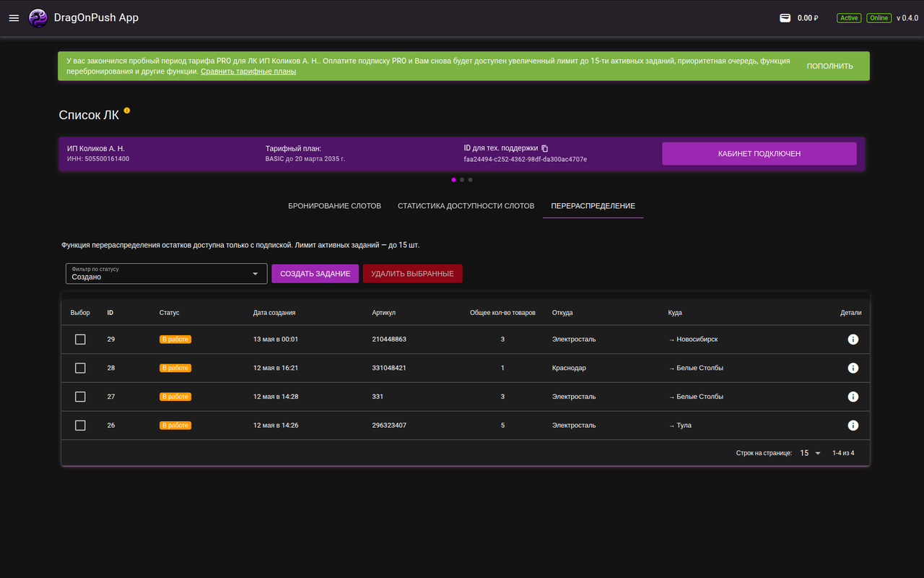
Task: Copy the tech support ID
Action: (545, 148)
